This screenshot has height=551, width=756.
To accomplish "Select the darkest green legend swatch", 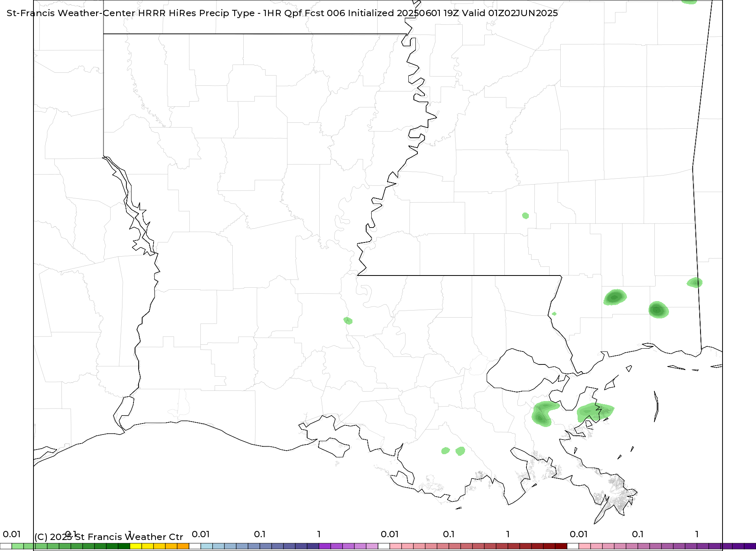I will (x=124, y=546).
